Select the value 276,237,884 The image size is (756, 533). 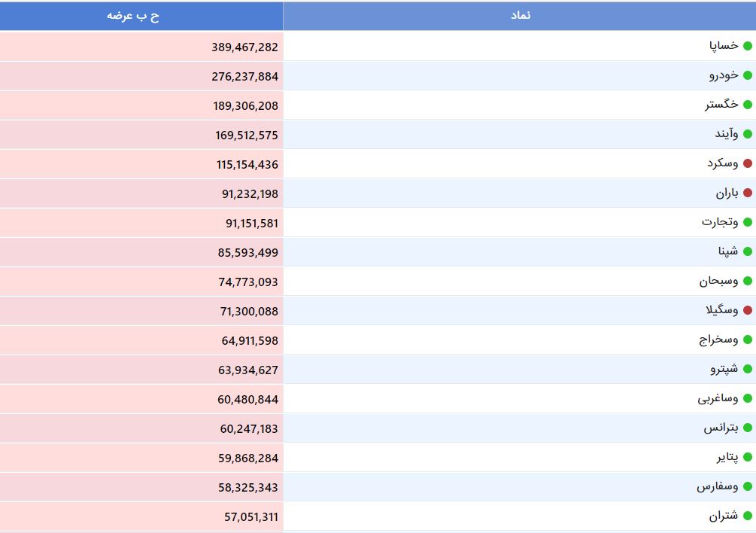[x=245, y=77]
